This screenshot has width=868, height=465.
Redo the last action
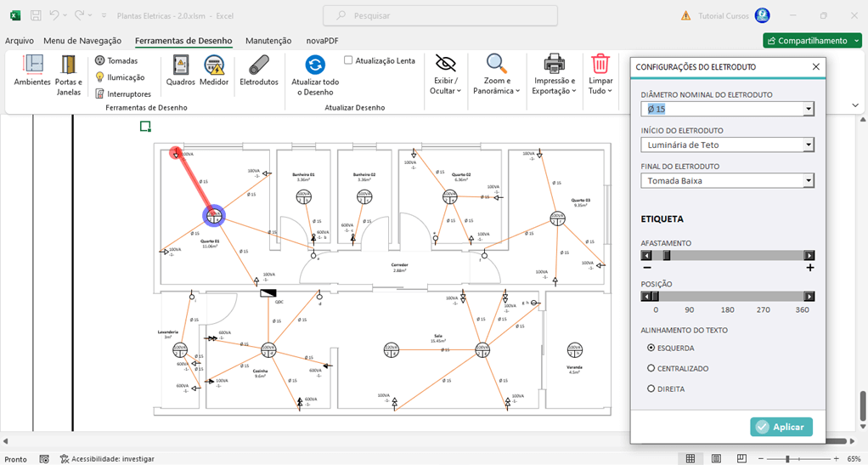(x=79, y=15)
